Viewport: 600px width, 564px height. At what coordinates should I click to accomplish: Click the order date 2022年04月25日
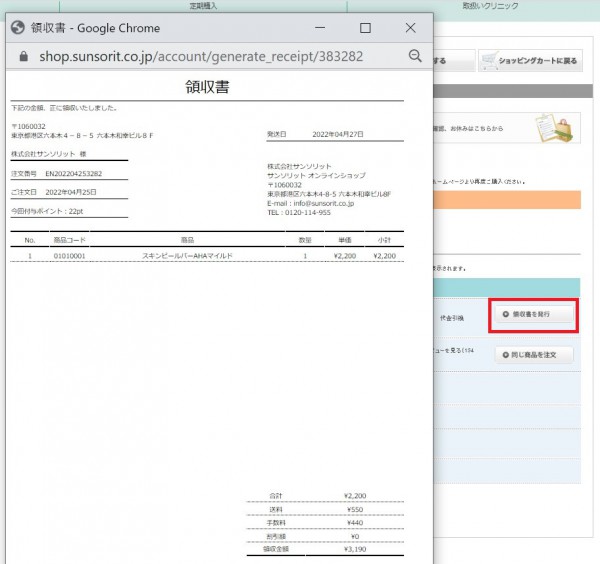tap(71, 192)
